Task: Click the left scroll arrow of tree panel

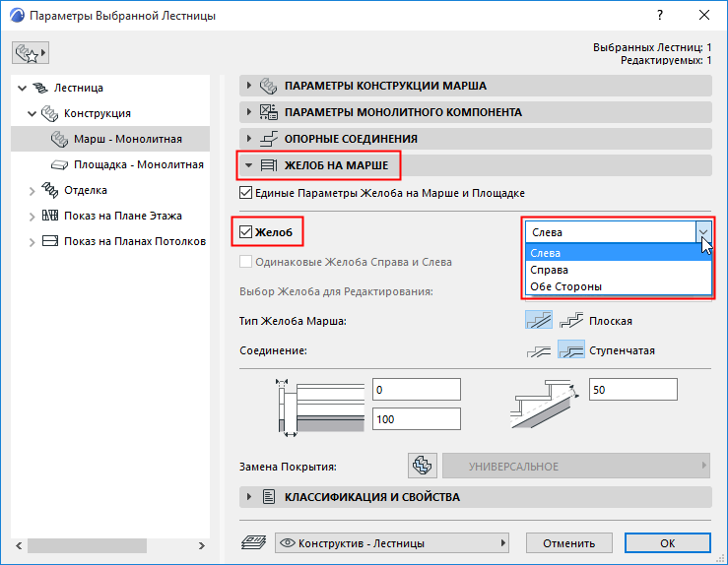Action: point(19,545)
